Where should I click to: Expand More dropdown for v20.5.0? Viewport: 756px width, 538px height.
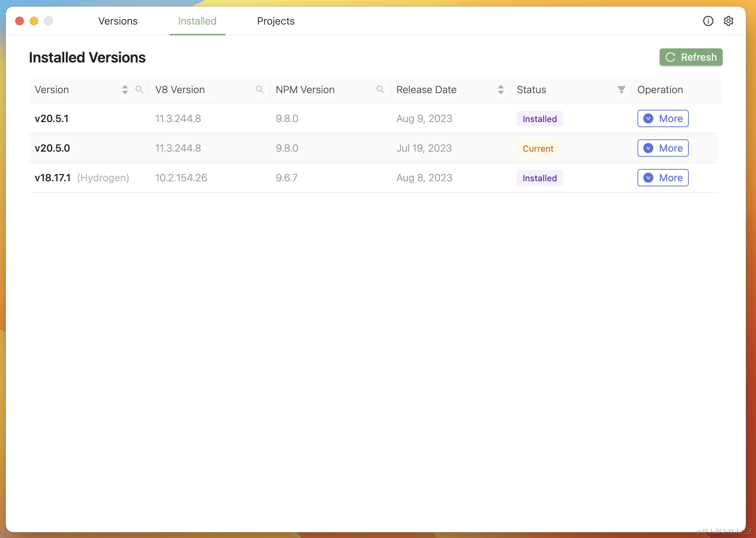click(663, 148)
